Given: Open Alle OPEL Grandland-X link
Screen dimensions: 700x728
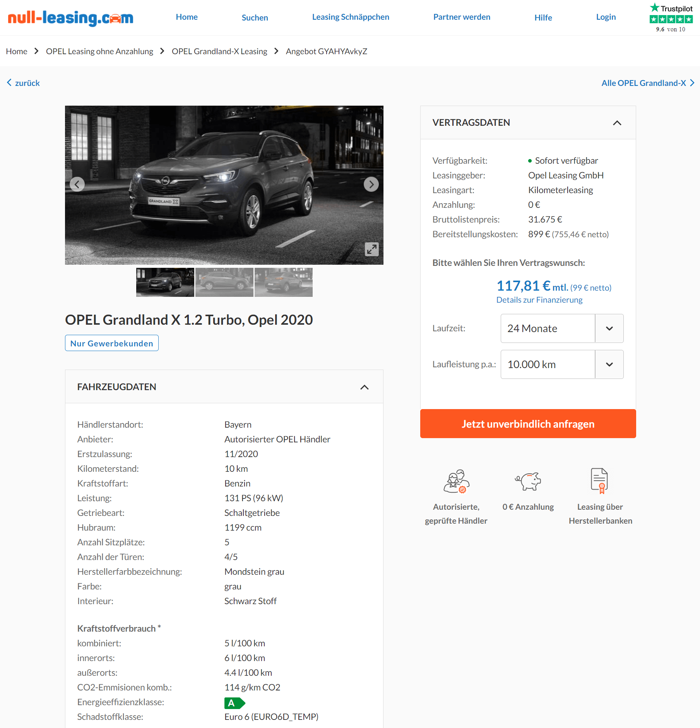Looking at the screenshot, I should (x=648, y=83).
